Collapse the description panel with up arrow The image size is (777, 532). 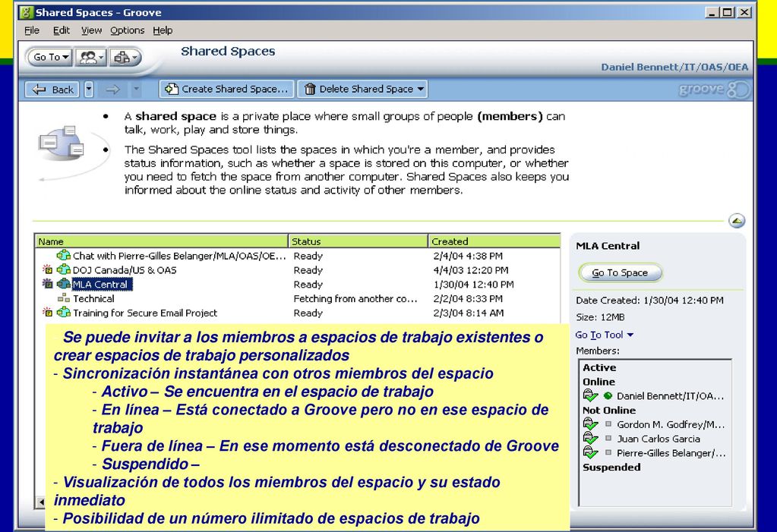click(737, 220)
